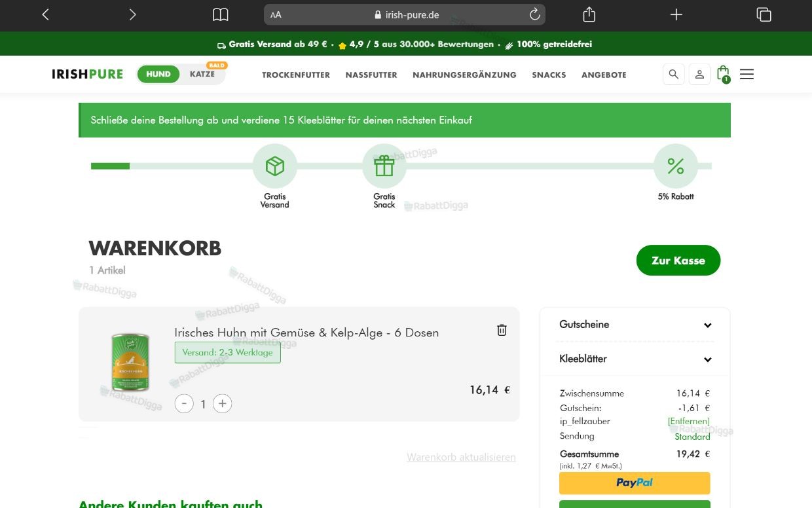Click the Versand: 2-3 Werktage badge
The width and height of the screenshot is (812, 508).
pyautogui.click(x=228, y=352)
